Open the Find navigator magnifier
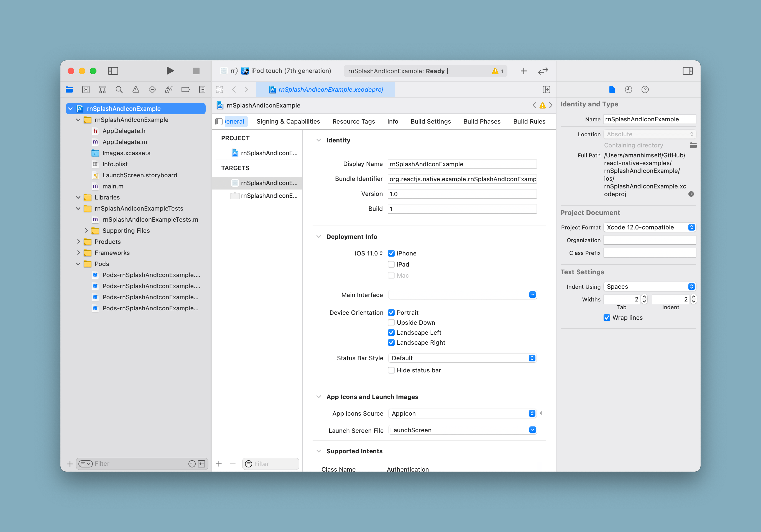Viewport: 761px width, 532px height. (x=119, y=89)
